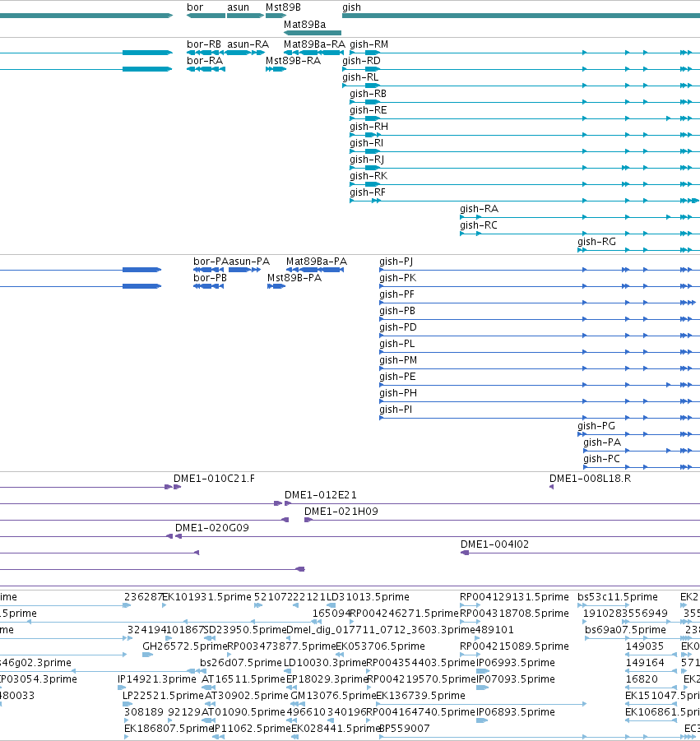Select the bor gene feature
Image resolution: width=700 pixels, height=741 pixels.
206,16
